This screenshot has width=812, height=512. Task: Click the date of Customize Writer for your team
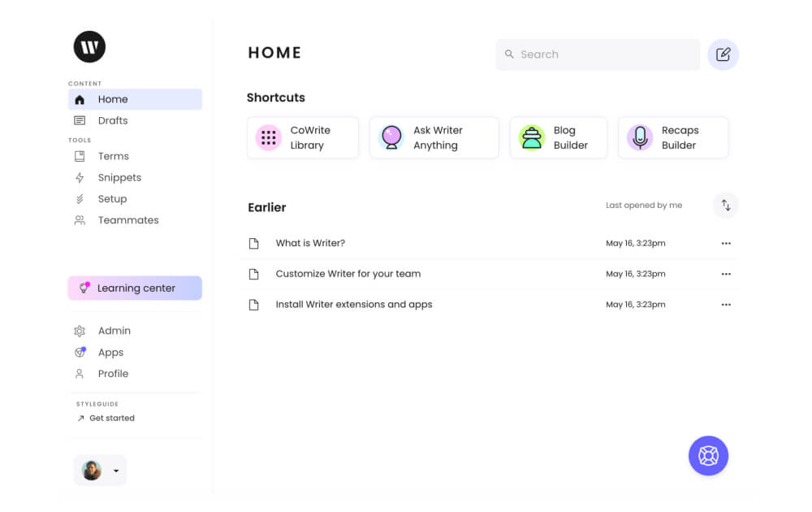pyautogui.click(x=636, y=274)
